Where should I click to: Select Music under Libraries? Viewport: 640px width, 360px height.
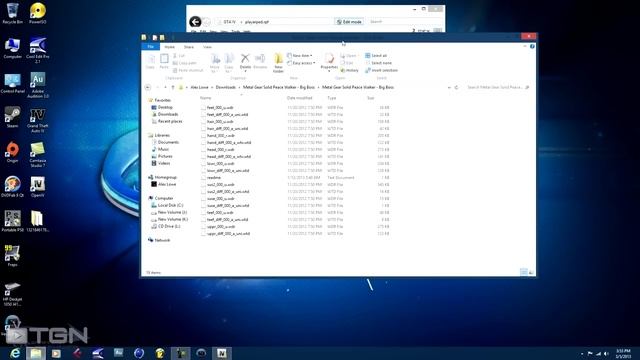(x=160, y=149)
